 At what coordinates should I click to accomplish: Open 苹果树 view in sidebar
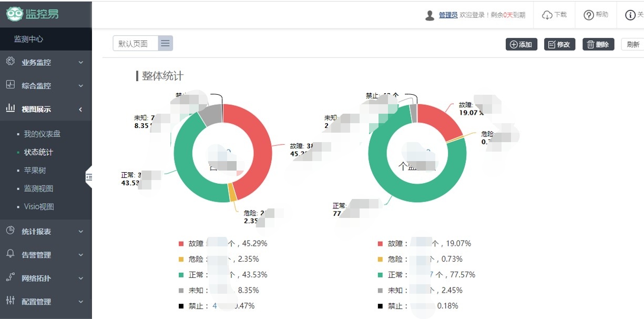(35, 171)
